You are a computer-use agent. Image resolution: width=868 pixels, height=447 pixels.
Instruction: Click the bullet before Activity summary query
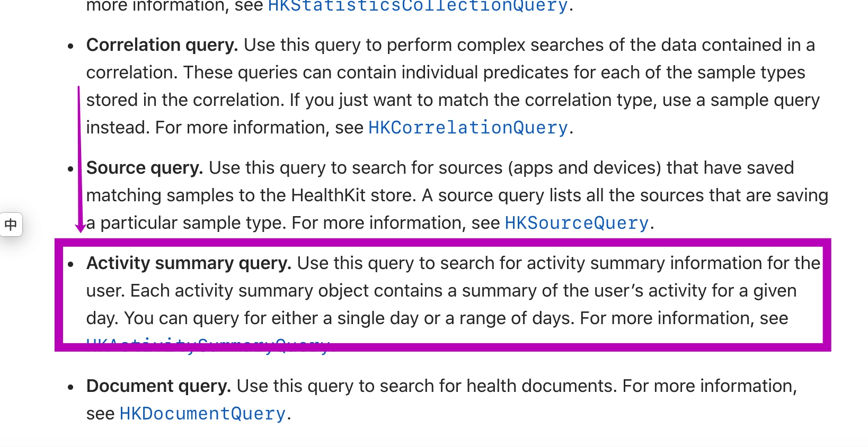71,264
